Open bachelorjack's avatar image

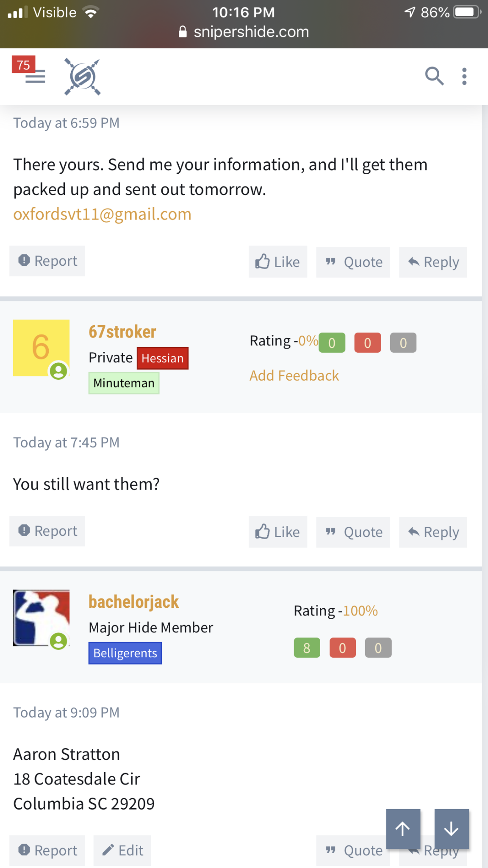click(x=41, y=618)
